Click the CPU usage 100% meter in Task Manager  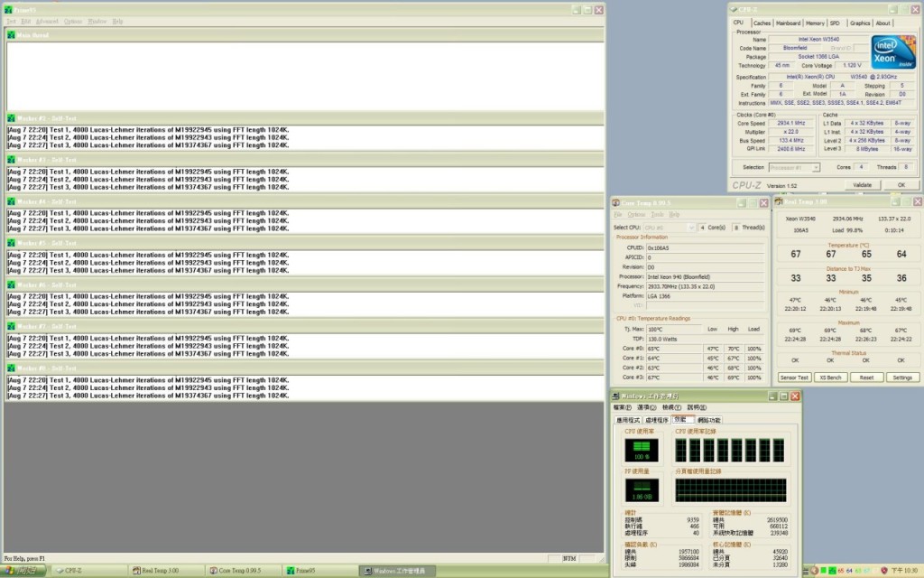[x=642, y=450]
